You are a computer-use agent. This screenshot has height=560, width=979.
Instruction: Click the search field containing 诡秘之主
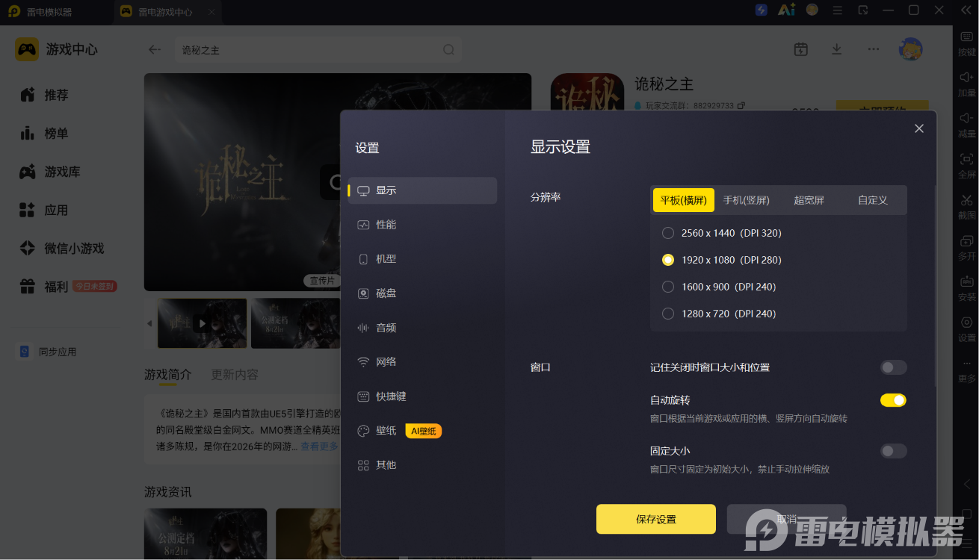pos(318,50)
